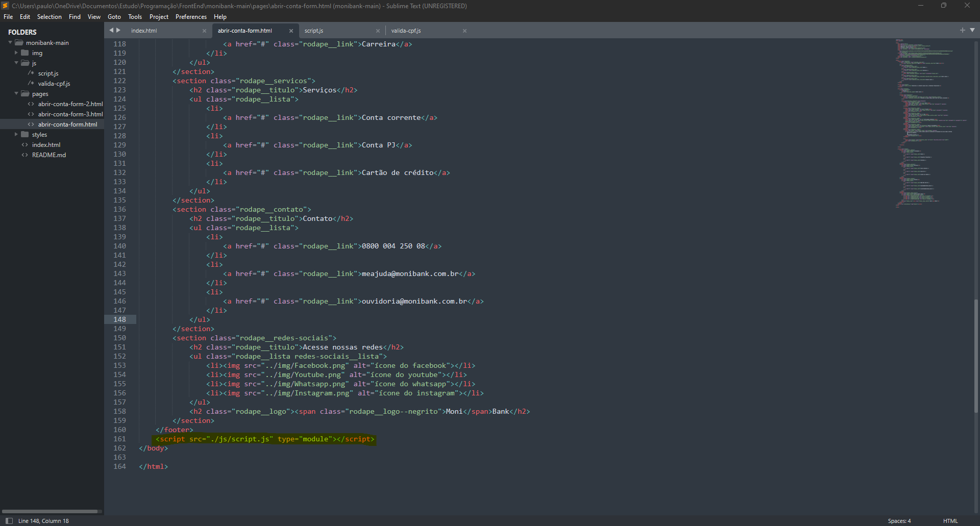The height and width of the screenshot is (526, 980).
Task: Change syntax via HTML status label
Action: tap(950, 521)
